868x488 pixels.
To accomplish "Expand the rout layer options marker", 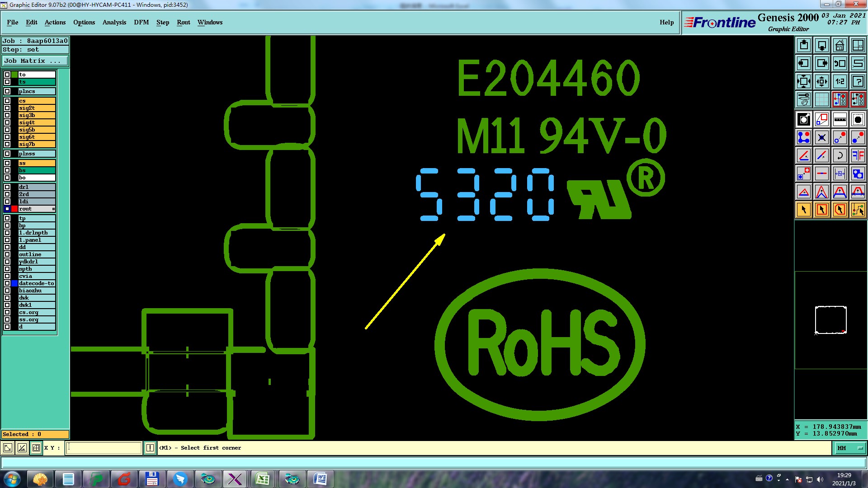I will (53, 209).
